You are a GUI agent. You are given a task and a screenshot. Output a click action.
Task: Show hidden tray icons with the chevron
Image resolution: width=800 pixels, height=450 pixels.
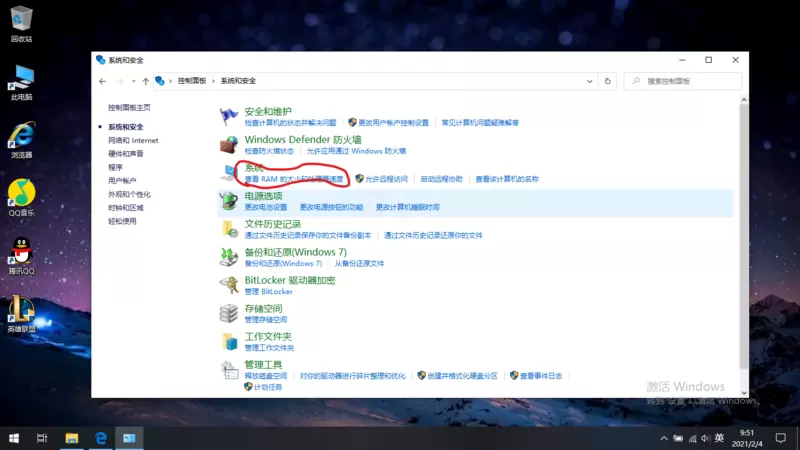point(664,438)
